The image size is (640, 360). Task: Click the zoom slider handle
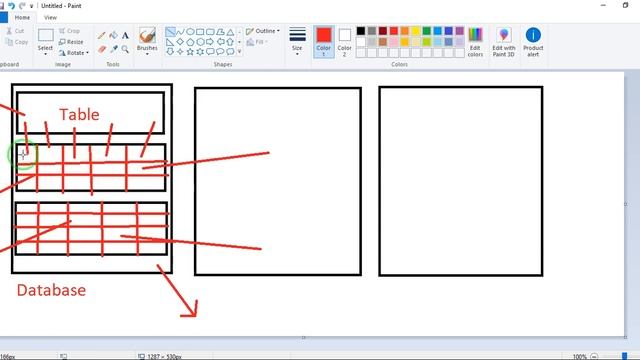[624, 357]
